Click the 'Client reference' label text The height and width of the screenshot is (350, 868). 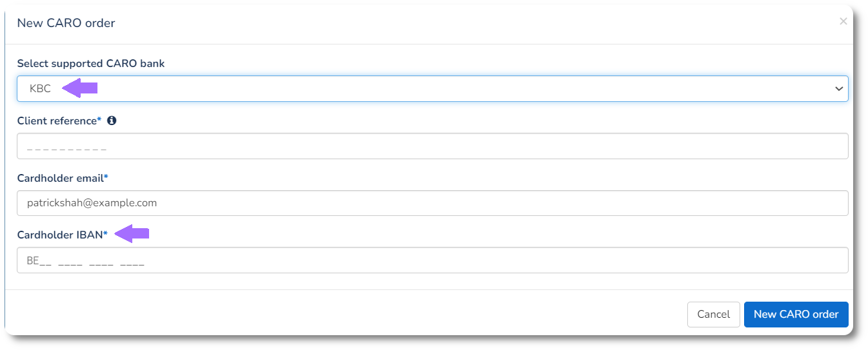pyautogui.click(x=56, y=121)
